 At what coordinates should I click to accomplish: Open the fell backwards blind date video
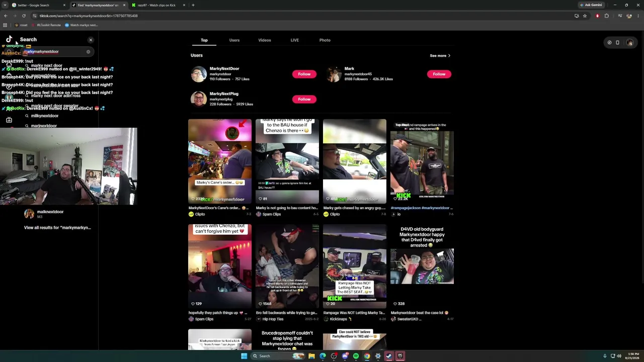tap(287, 266)
